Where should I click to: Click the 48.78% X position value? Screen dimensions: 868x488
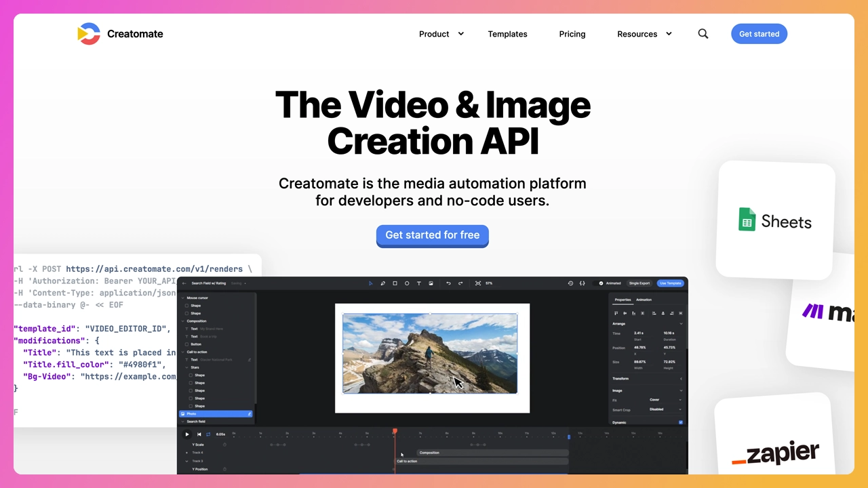coord(640,348)
